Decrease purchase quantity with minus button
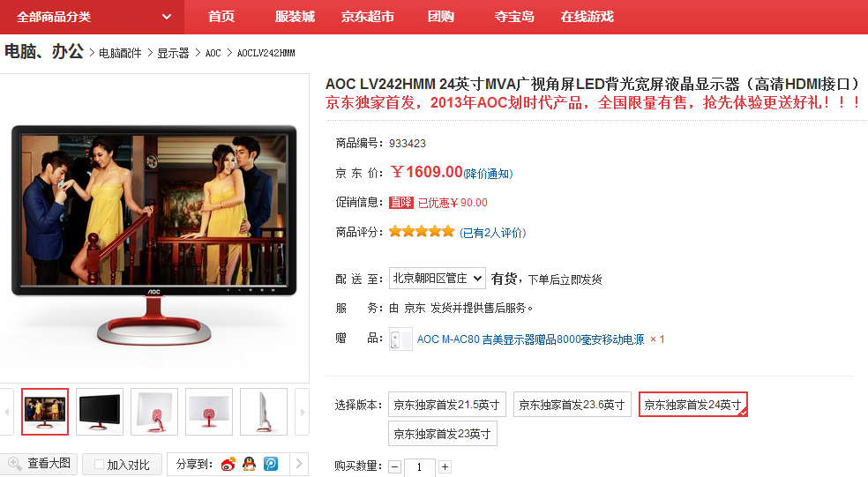The width and height of the screenshot is (868, 477). click(x=394, y=467)
